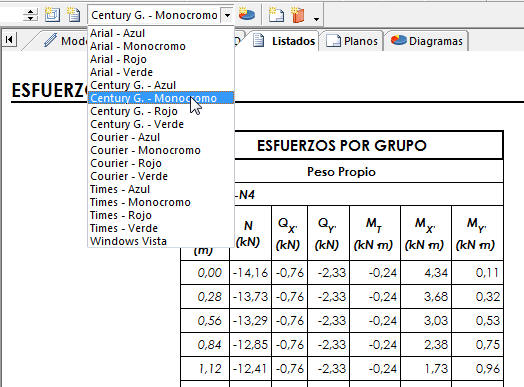
Task: Click the new document page icon
Action: (x=74, y=15)
